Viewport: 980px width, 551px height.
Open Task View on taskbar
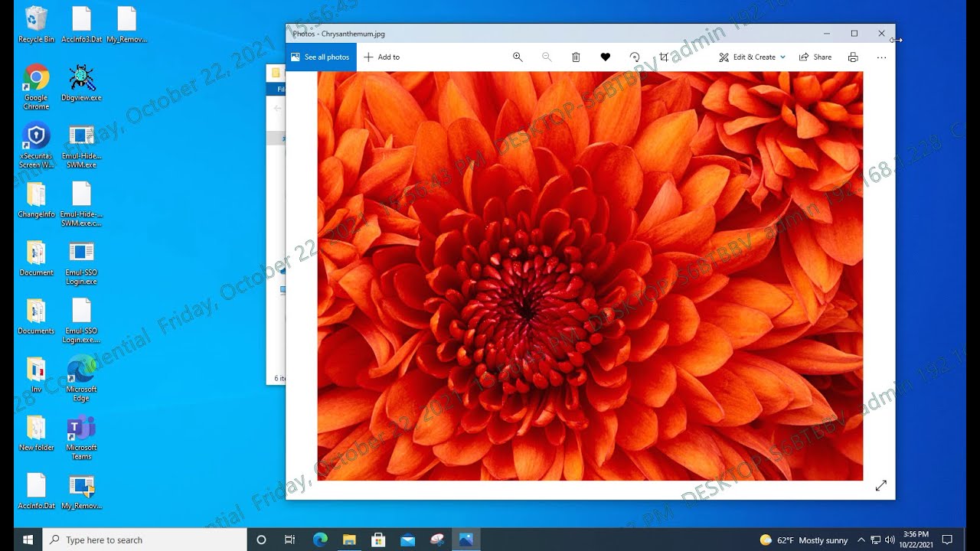[289, 540]
